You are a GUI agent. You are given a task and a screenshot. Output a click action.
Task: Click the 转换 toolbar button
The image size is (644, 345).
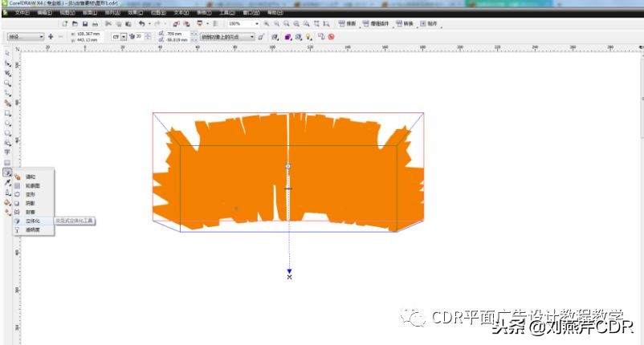click(404, 24)
